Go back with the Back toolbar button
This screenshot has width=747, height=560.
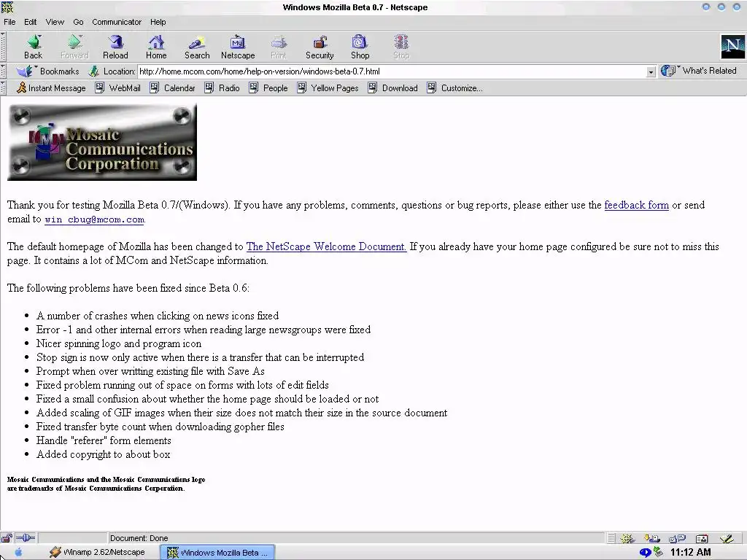click(34, 47)
